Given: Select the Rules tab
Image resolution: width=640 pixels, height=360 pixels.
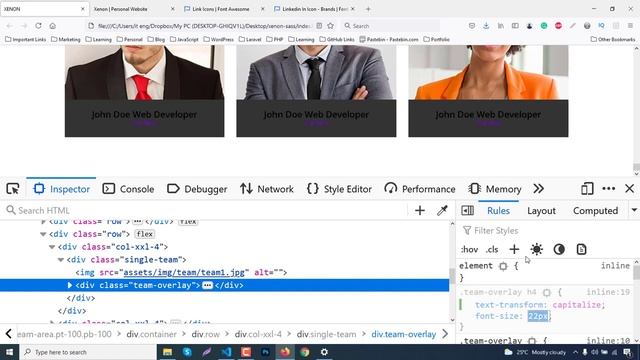Looking at the screenshot, I should tap(498, 211).
